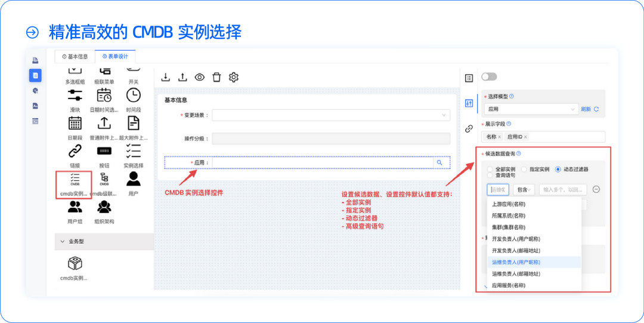
Task: Remove the 应用ID tag from 展示字段
Action: tap(525, 137)
